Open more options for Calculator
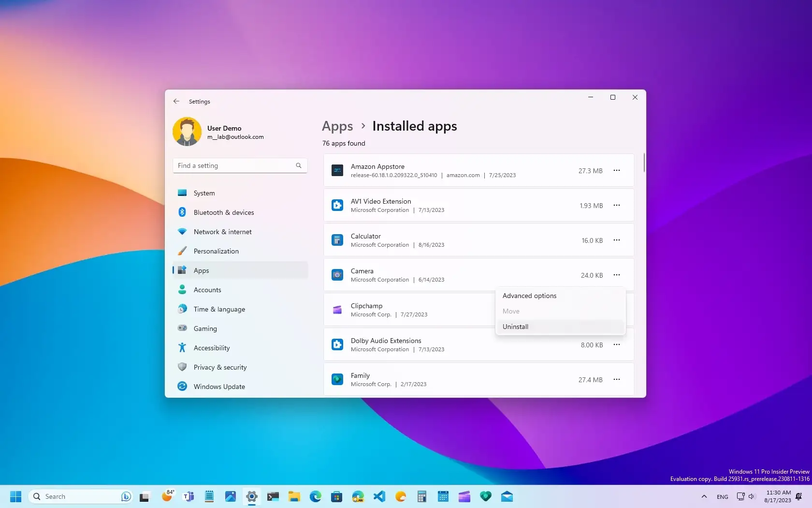812x508 pixels. point(617,239)
